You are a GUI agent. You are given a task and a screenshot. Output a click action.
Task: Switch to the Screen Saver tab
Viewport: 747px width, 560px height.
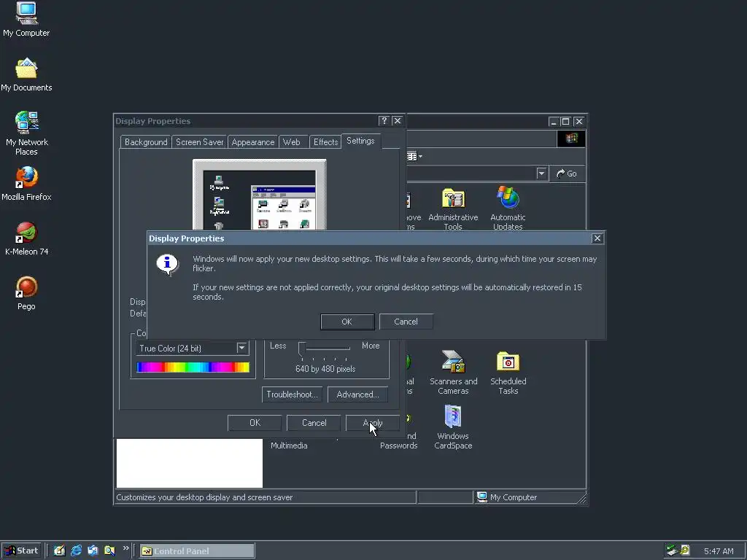click(200, 142)
